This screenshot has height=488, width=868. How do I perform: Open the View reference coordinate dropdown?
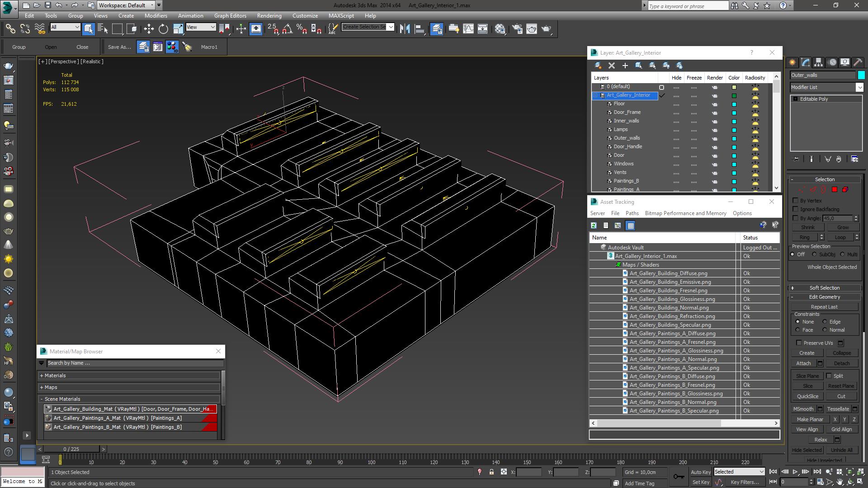(x=201, y=27)
